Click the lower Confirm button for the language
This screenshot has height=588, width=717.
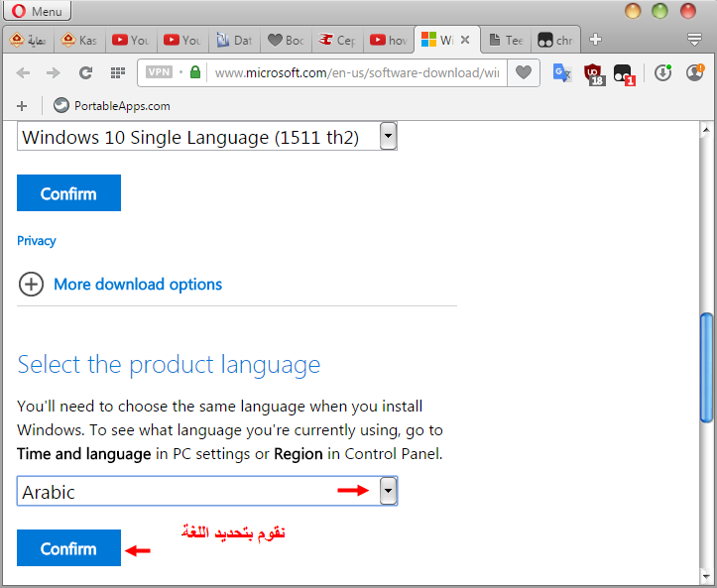[68, 547]
